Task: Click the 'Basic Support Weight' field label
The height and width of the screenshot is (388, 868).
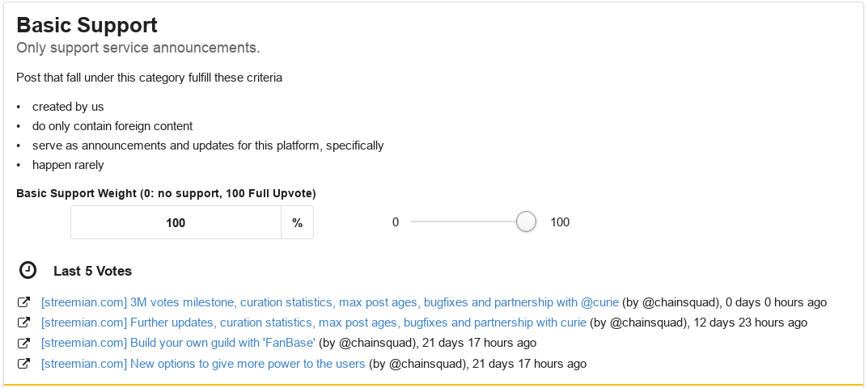Action: 166,194
